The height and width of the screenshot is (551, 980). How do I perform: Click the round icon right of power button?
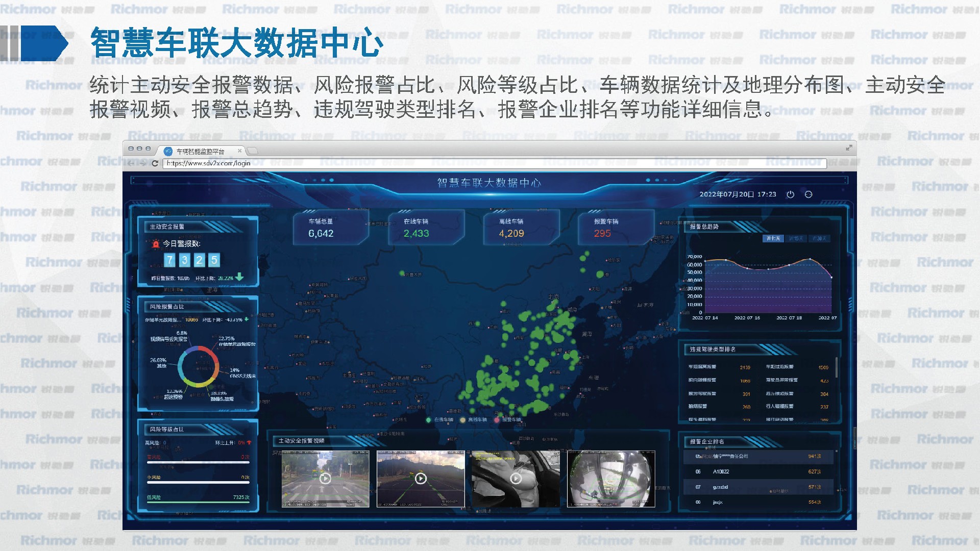808,194
